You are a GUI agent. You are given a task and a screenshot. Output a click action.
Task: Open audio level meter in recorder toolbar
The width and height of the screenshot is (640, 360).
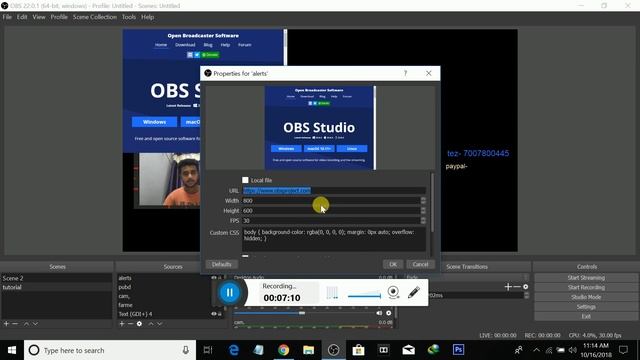[332, 293]
